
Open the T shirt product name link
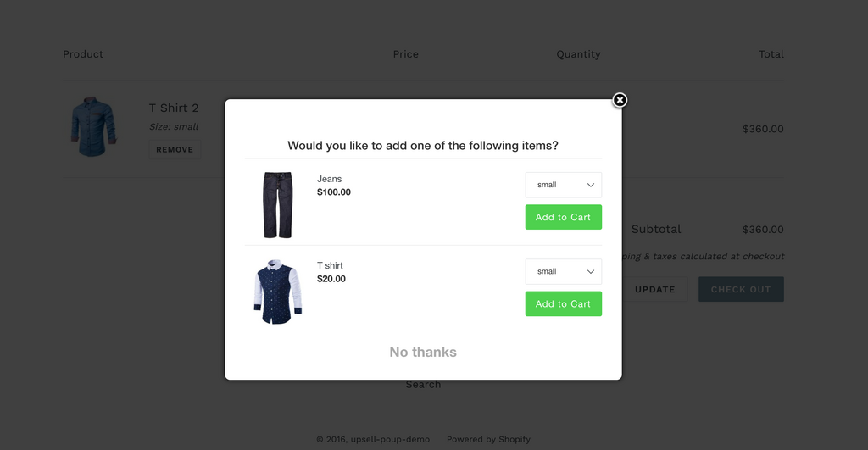pyautogui.click(x=330, y=265)
